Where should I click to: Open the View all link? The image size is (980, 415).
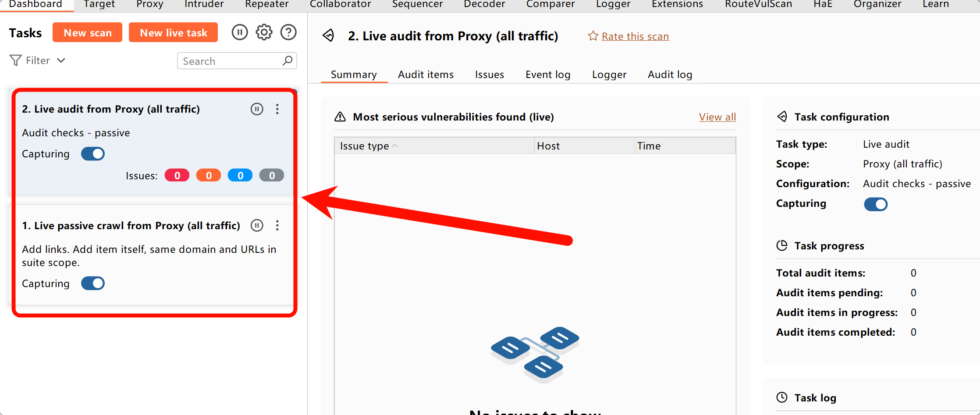[x=717, y=117]
